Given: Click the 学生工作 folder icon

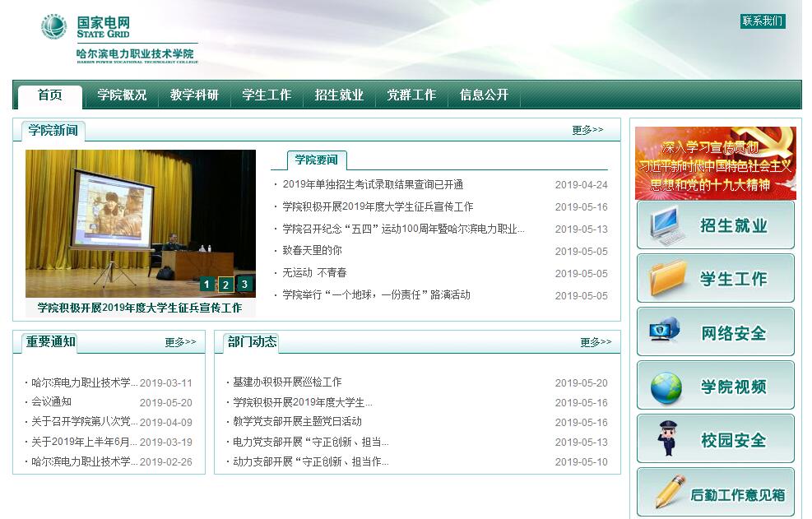Looking at the screenshot, I should (667, 279).
